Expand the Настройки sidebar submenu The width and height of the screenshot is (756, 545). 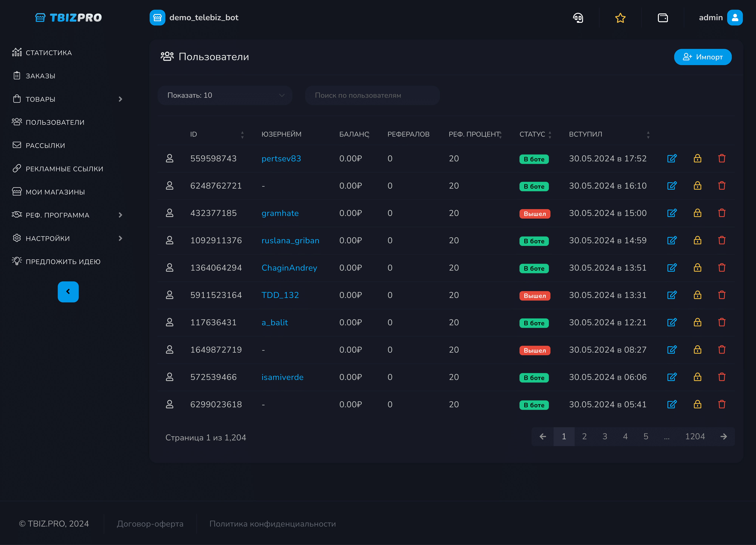coord(120,239)
